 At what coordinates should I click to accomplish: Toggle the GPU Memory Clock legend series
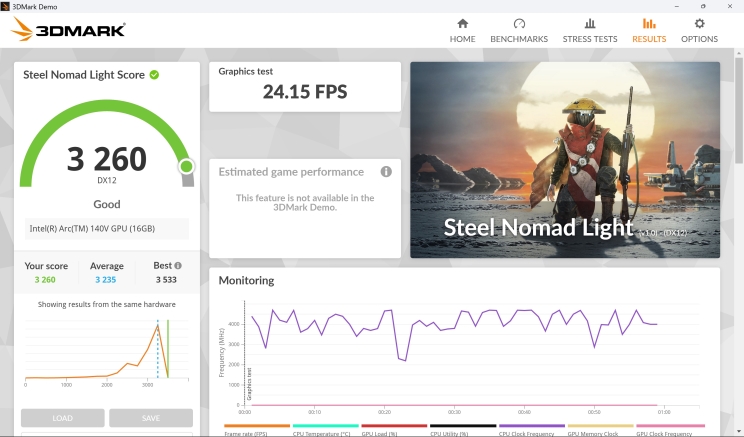[599, 434]
